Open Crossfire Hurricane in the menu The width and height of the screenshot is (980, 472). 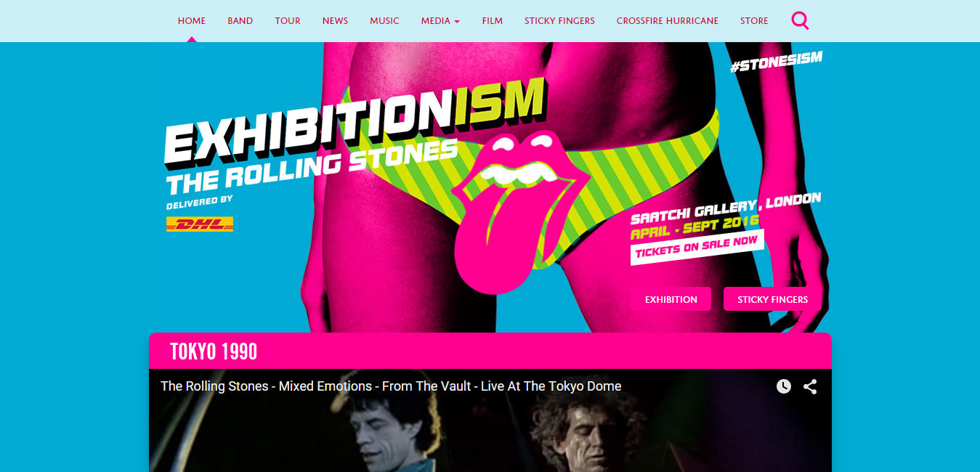(x=668, y=20)
